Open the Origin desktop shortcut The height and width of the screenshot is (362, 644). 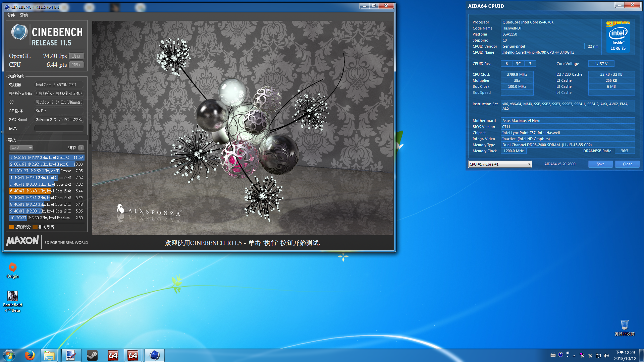pyautogui.click(x=12, y=270)
